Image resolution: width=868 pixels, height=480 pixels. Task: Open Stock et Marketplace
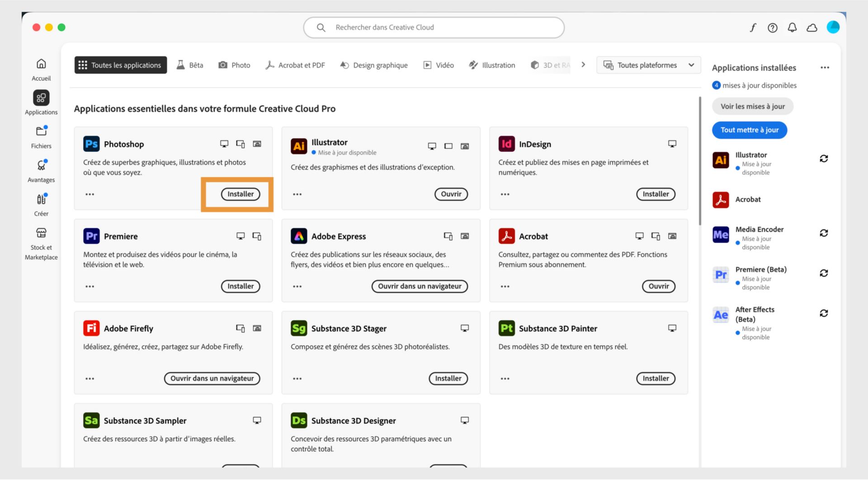[x=41, y=244]
